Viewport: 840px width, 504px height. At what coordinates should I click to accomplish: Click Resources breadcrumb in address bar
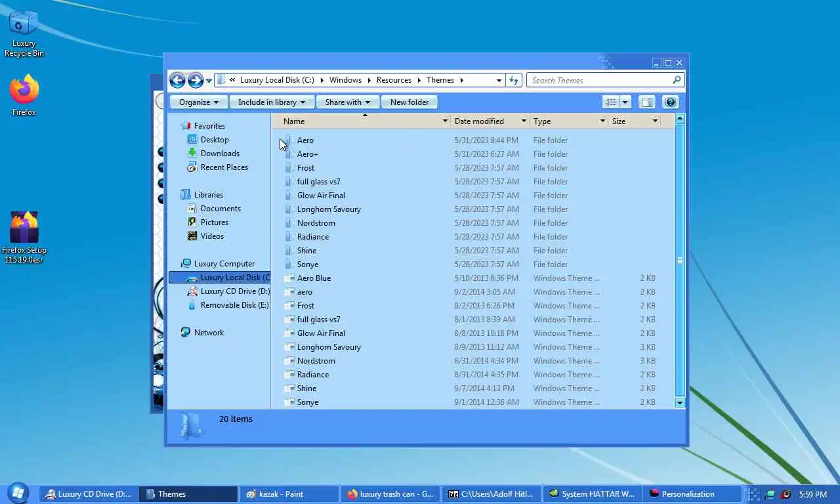[x=394, y=80]
